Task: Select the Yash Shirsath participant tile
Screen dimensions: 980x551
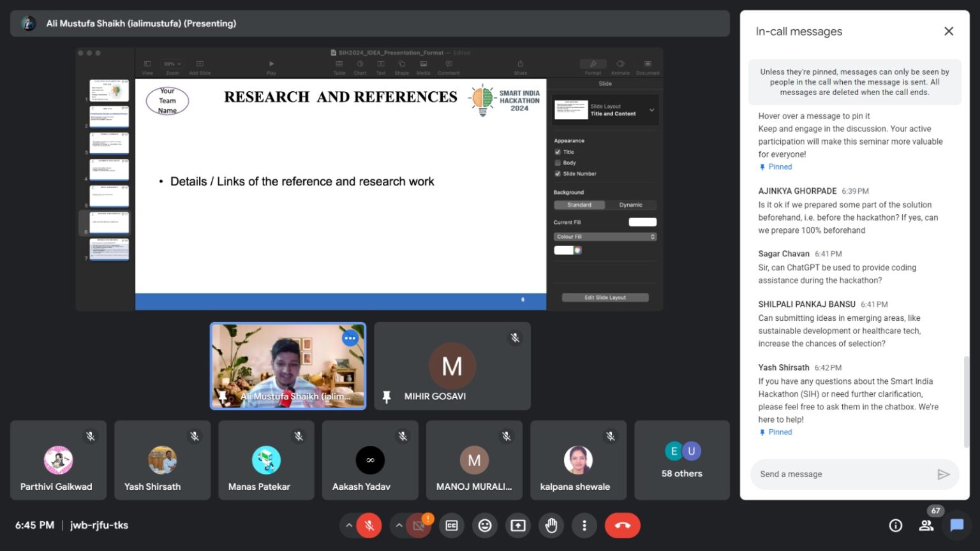Action: [162, 460]
